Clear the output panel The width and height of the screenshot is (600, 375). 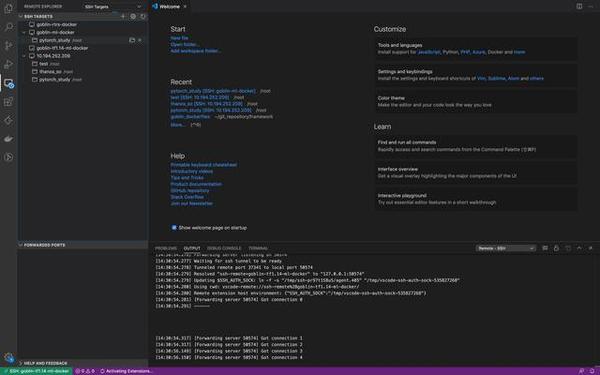[x=545, y=248]
